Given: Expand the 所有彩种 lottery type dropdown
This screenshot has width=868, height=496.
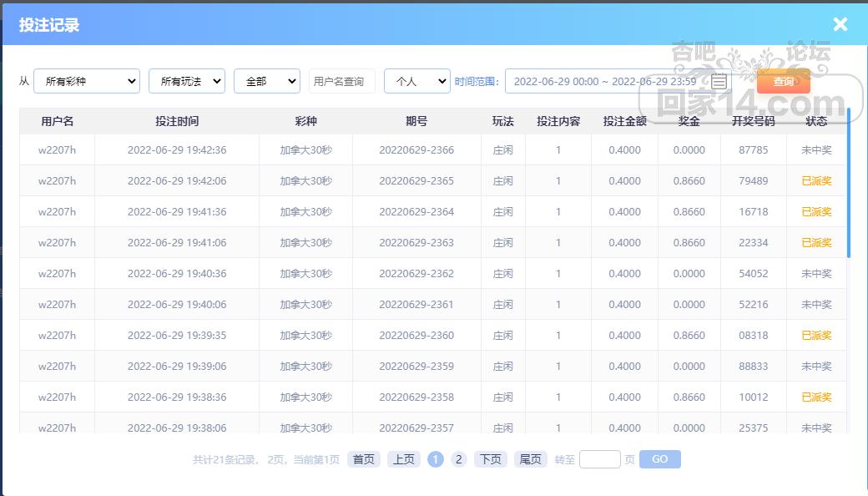Looking at the screenshot, I should coord(87,81).
